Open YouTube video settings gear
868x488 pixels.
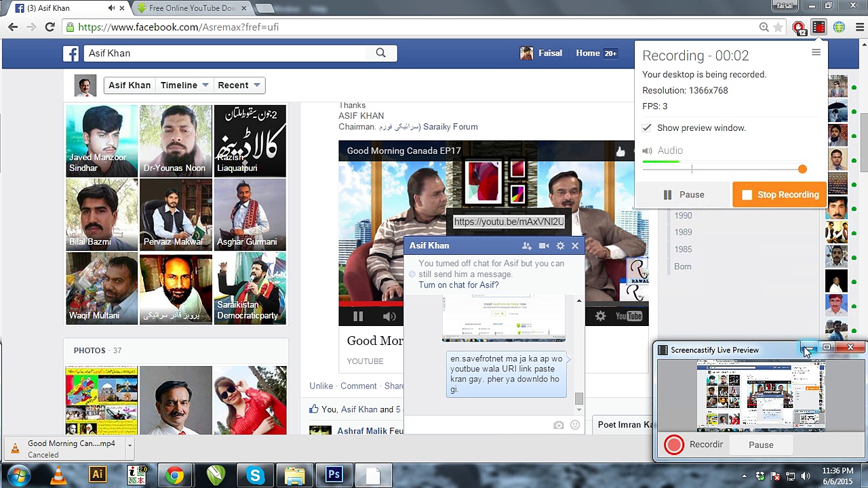click(600, 316)
